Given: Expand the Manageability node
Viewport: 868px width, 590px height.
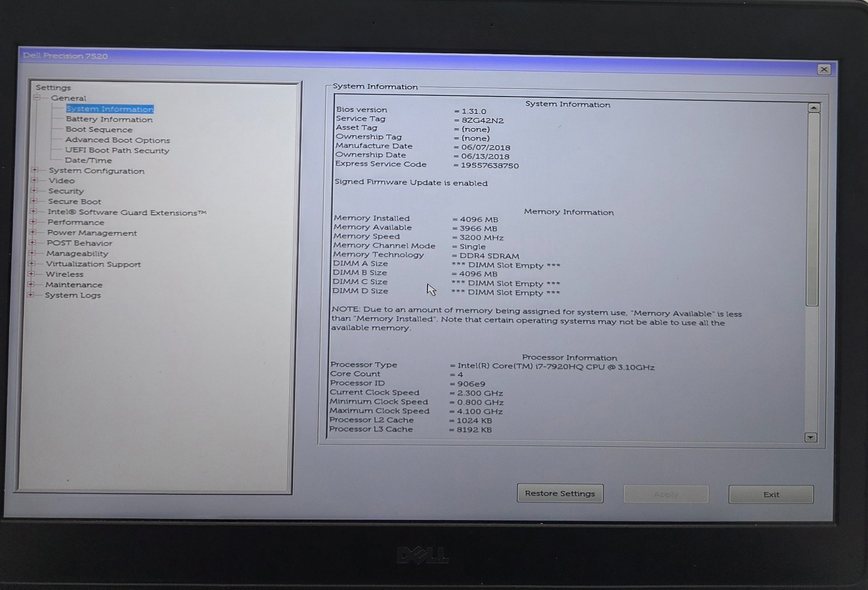Looking at the screenshot, I should pos(33,253).
